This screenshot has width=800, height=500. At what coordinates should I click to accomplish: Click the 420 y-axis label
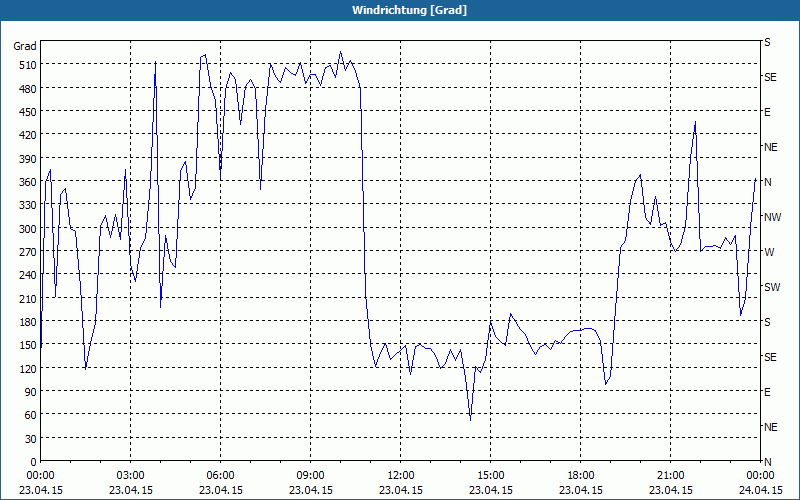pos(28,135)
